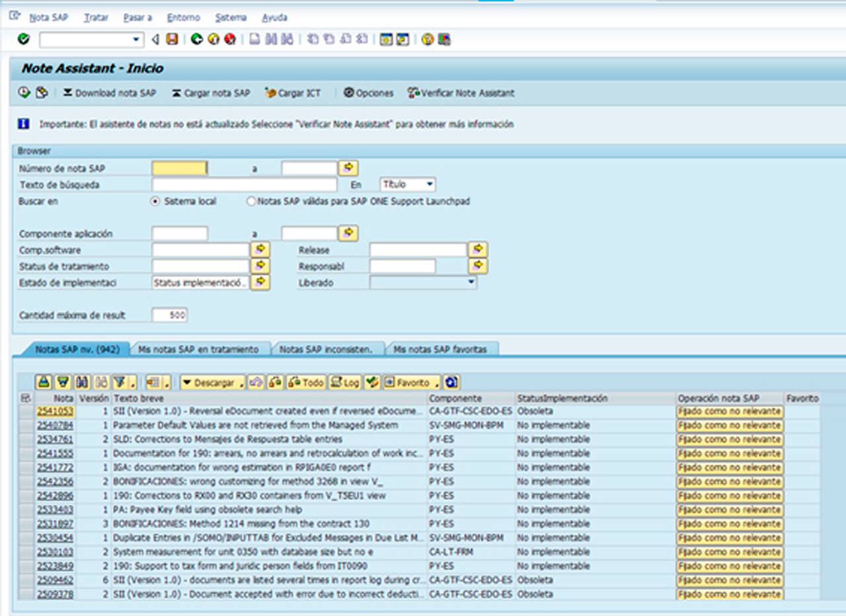Screen dimensions: 846x616
Task: Click the green checkmark Enter icon
Action: (24, 40)
